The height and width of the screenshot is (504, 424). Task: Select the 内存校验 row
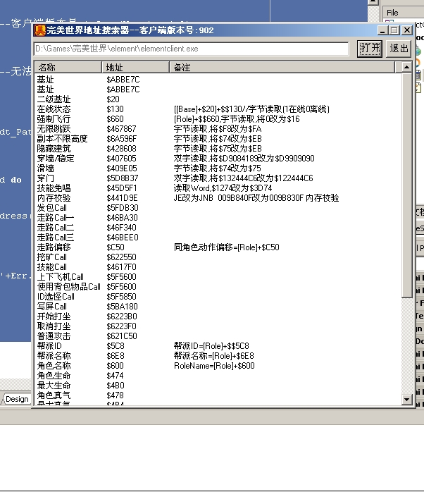point(218,198)
